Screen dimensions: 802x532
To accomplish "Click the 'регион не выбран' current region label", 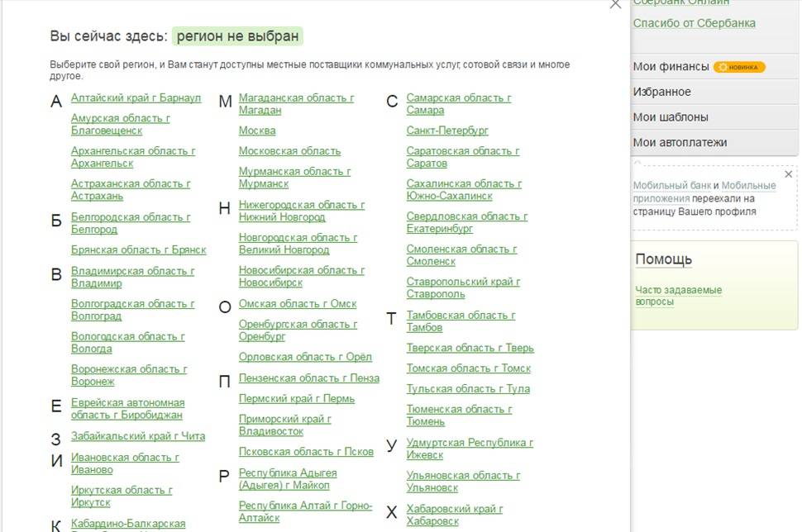I will click(237, 36).
